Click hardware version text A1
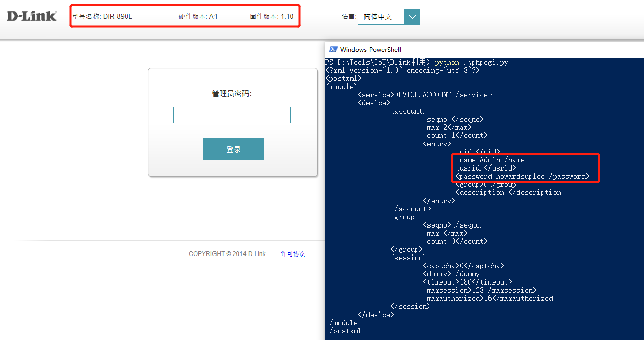The height and width of the screenshot is (340, 644). click(213, 16)
